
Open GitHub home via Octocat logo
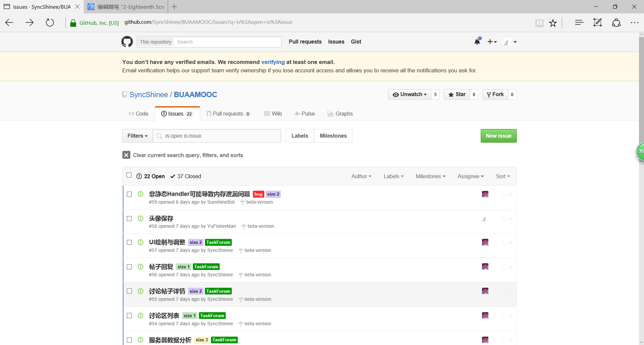point(127,42)
